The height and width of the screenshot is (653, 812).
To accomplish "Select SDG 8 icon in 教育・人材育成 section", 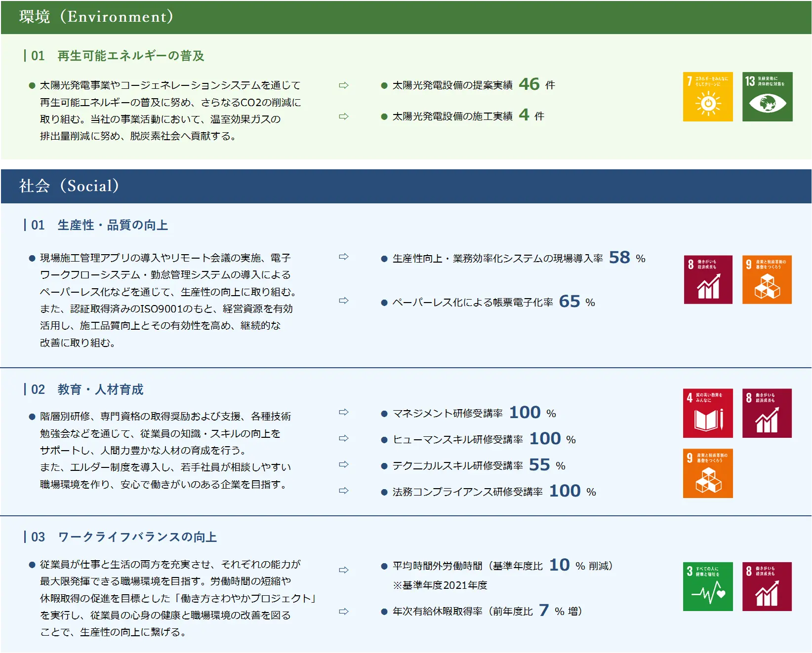I will point(767,413).
